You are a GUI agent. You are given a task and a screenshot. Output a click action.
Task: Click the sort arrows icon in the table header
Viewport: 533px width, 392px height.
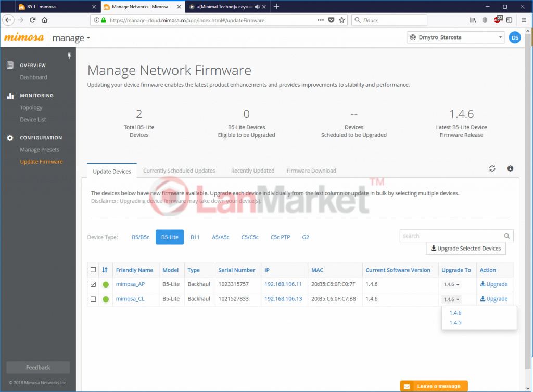point(105,270)
